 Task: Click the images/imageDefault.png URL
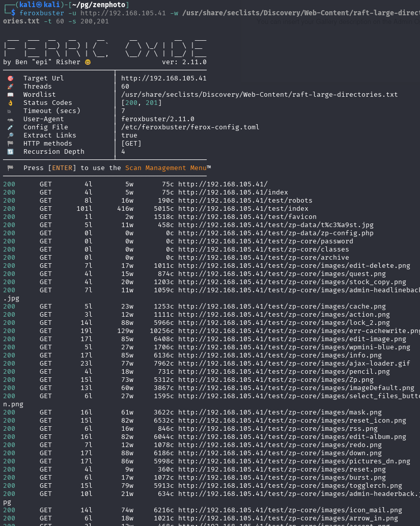tap(296, 388)
